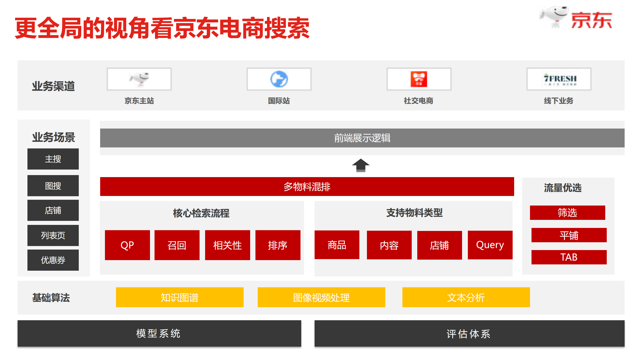Switch to the 主搜 tab
Viewport: 644px width, 362px height.
[53, 159]
